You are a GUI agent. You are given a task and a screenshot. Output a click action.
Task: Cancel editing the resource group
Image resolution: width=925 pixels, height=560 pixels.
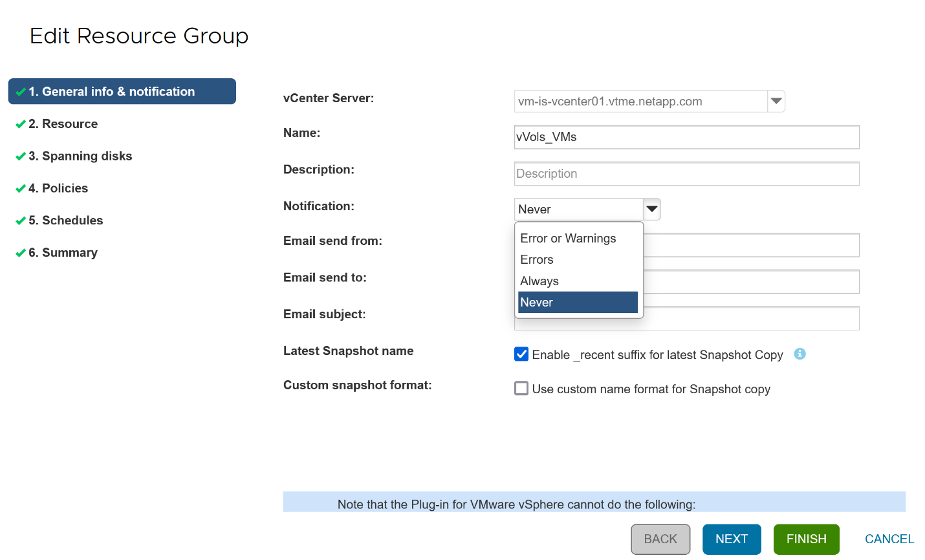[x=889, y=539]
